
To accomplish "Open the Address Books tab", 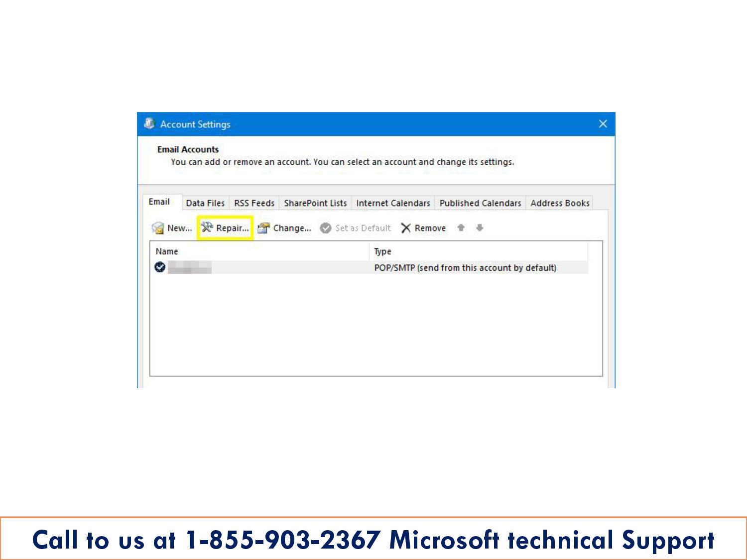I will click(x=560, y=203).
